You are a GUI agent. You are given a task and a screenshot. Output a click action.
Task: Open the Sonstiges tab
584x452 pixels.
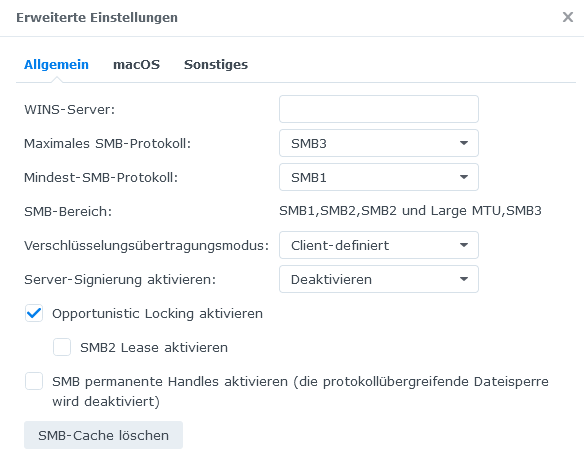tap(216, 65)
